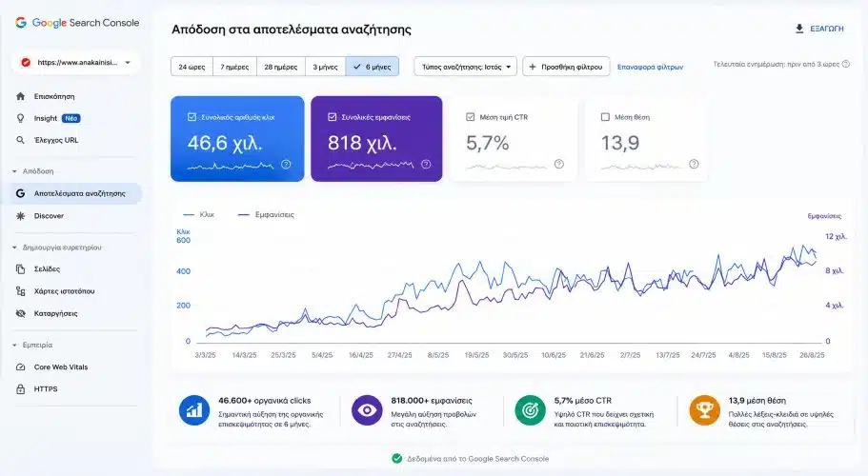Click the 26/8/25 date on chart axis

tap(812, 355)
